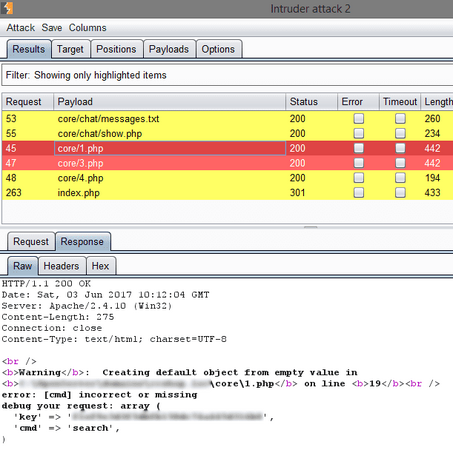Select the index.php payload row
The width and height of the screenshot is (453, 450).
(x=227, y=193)
